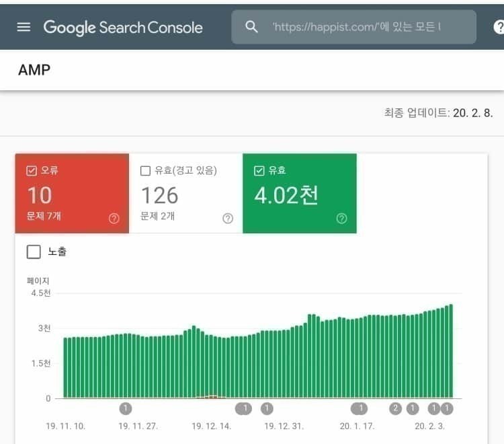Uncheck the 오류 checkbox
The width and height of the screenshot is (504, 444).
(32, 171)
